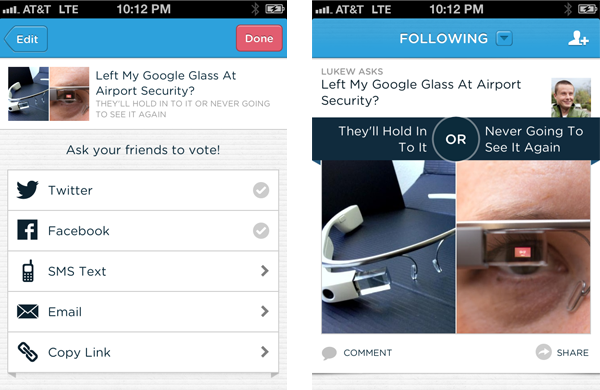Tap the SMS Text phone icon
The width and height of the screenshot is (600, 390).
28,271
